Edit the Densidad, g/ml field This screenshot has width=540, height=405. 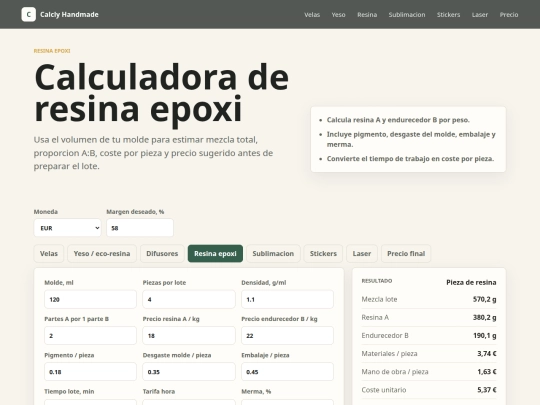point(287,299)
